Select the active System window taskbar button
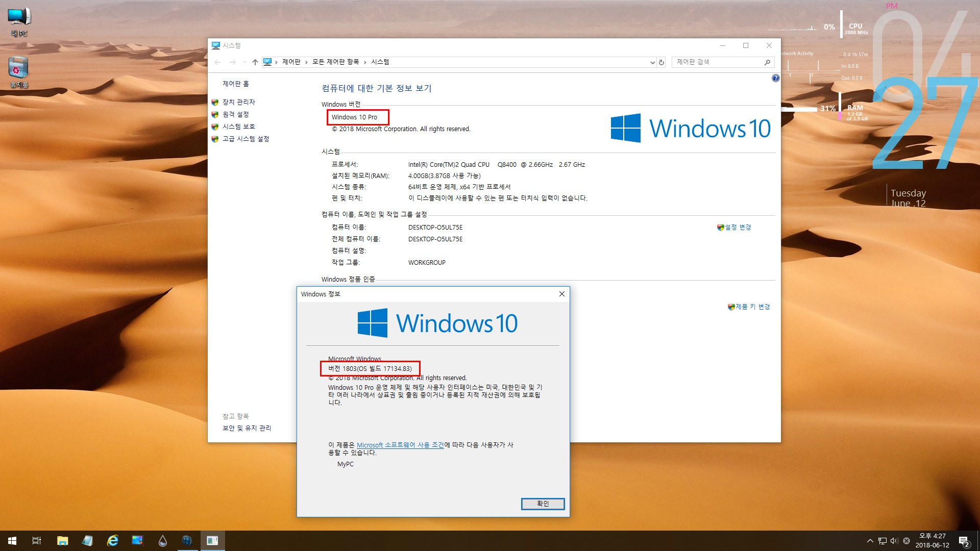 [212, 541]
